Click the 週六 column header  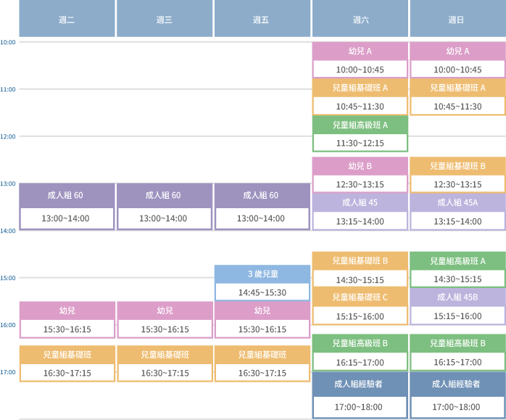click(x=360, y=20)
